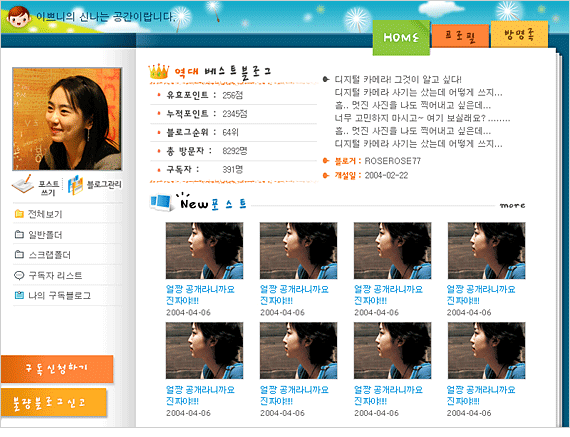Click the cartoon boy face mascot icon
570x437 pixels.
pyautogui.click(x=19, y=16)
